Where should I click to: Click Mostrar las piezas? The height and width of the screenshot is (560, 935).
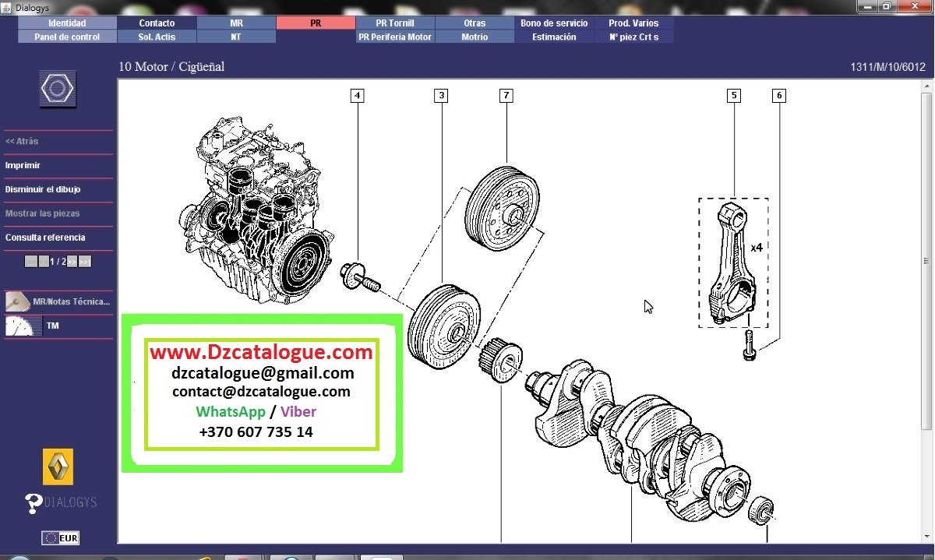pos(42,213)
